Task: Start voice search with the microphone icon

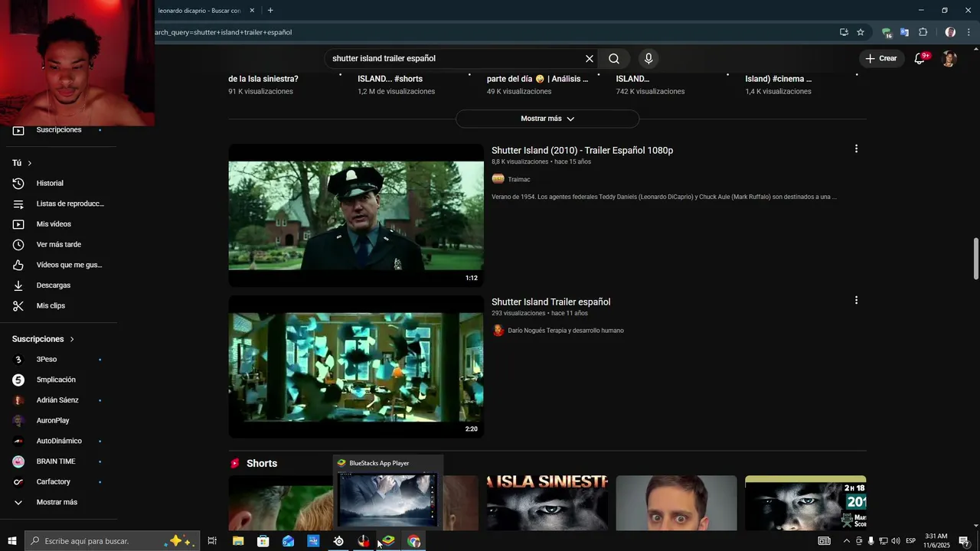Action: (x=648, y=59)
